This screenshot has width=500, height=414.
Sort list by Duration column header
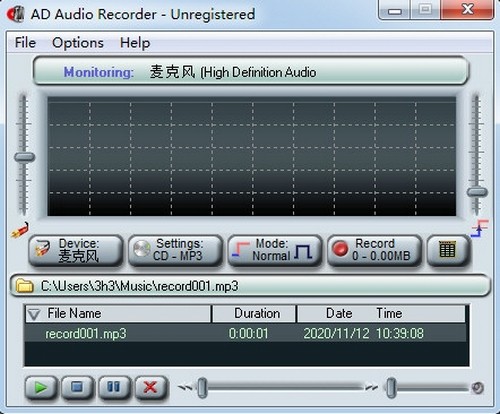point(254,314)
